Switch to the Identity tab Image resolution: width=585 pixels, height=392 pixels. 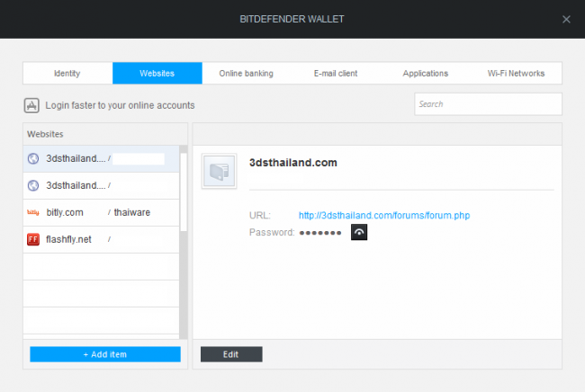point(67,74)
